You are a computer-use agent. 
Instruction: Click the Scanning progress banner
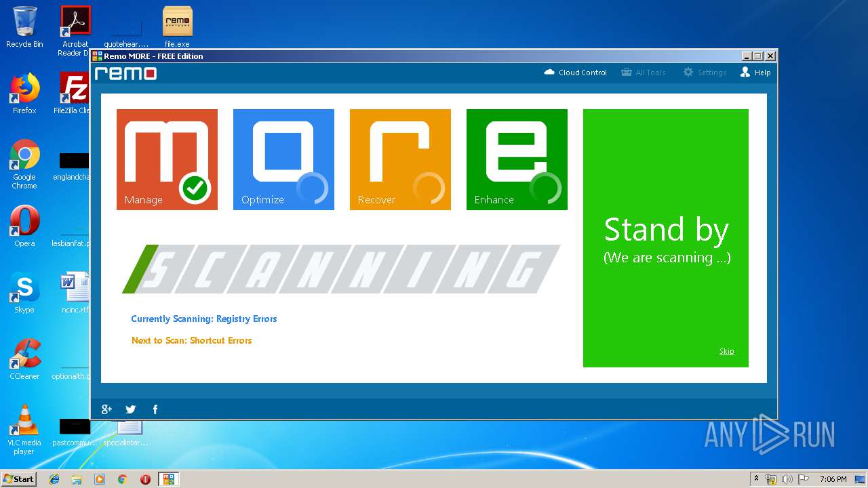(x=341, y=269)
